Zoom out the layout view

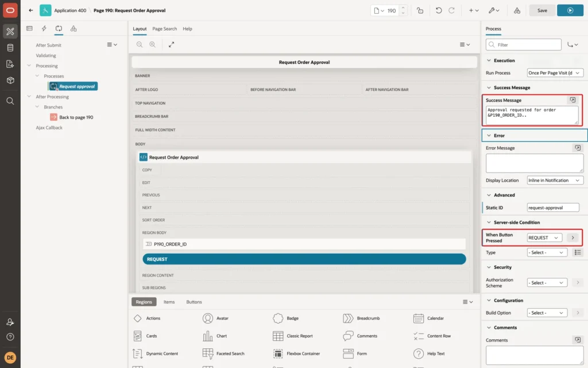pyautogui.click(x=140, y=44)
